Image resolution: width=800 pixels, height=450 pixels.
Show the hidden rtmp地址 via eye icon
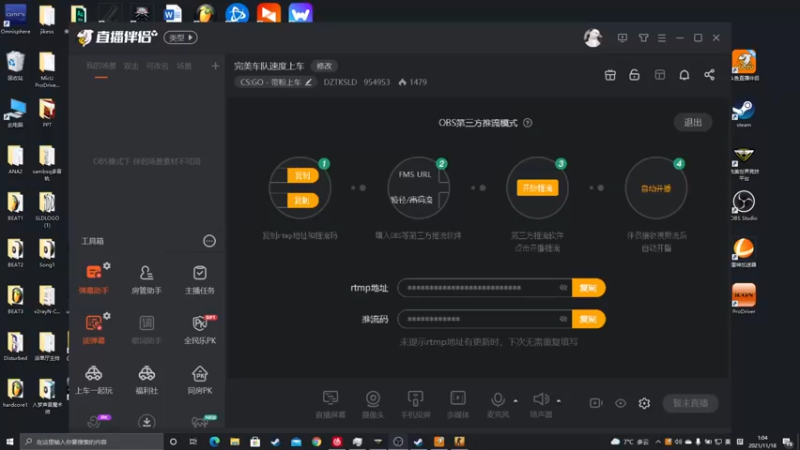click(563, 288)
